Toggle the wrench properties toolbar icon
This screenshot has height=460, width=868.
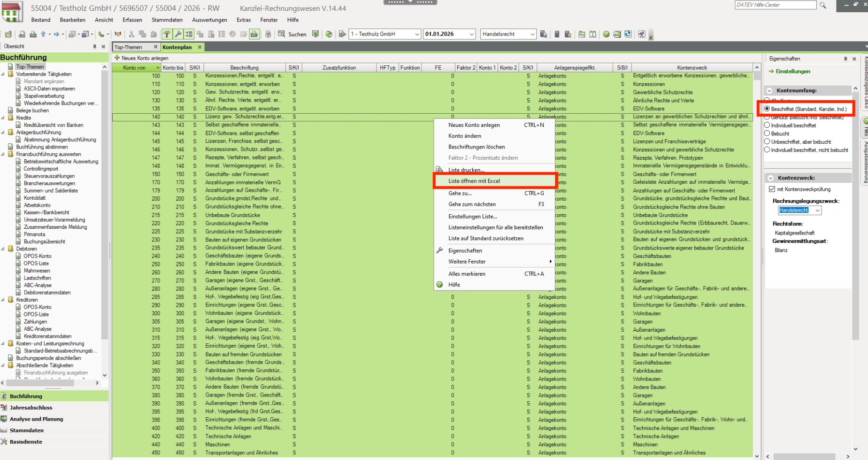pos(178,34)
